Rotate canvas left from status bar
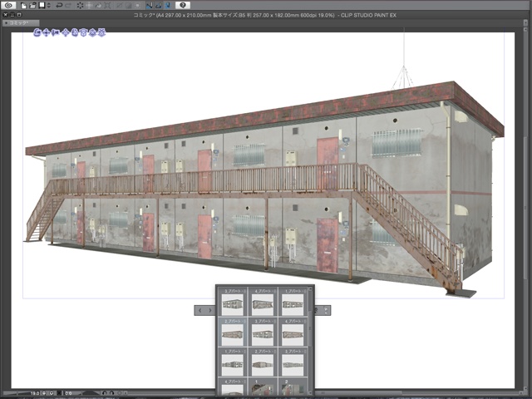Image resolution: width=532 pixels, height=399 pixels. pos(105,393)
